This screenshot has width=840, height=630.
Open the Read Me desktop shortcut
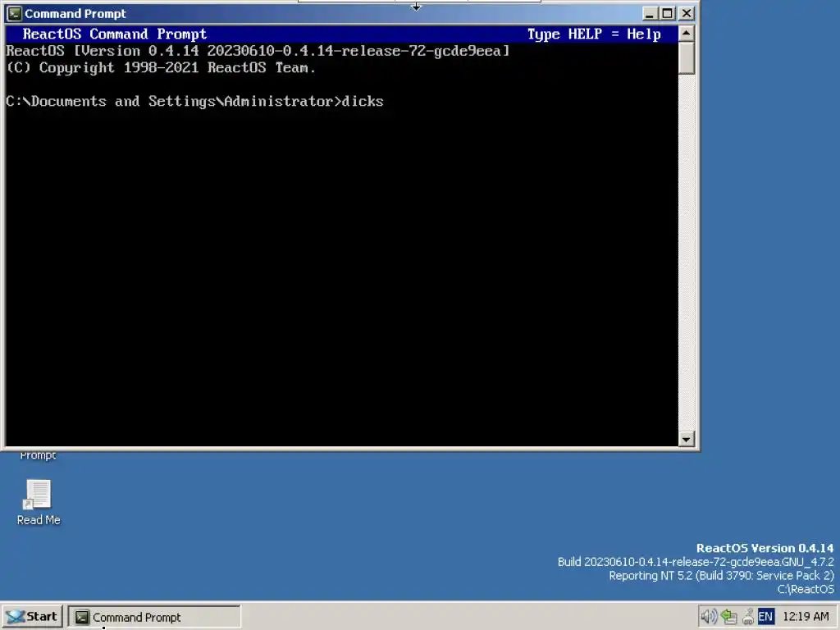click(38, 502)
